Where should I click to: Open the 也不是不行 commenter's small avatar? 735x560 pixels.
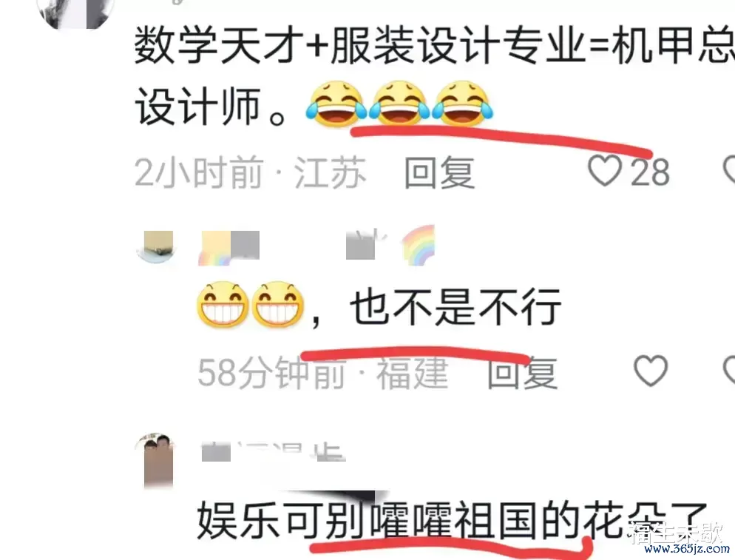click(155, 246)
